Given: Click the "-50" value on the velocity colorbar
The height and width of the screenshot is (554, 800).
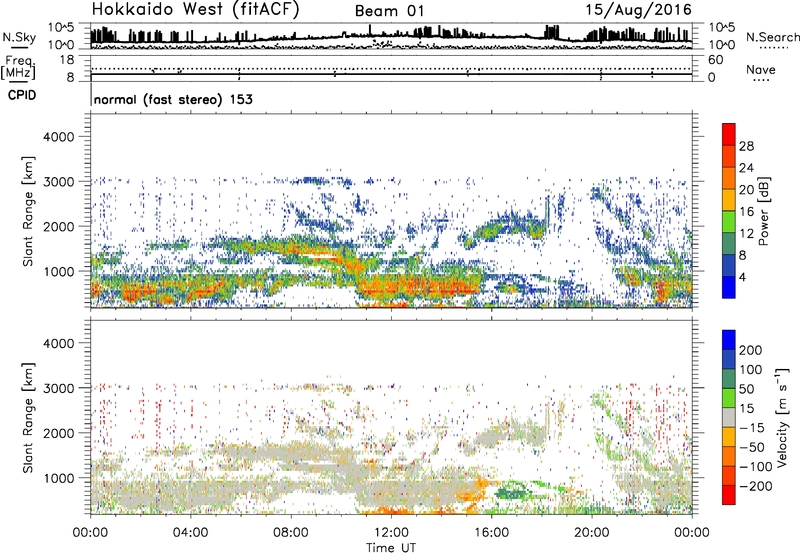Looking at the screenshot, I should click(x=751, y=447).
